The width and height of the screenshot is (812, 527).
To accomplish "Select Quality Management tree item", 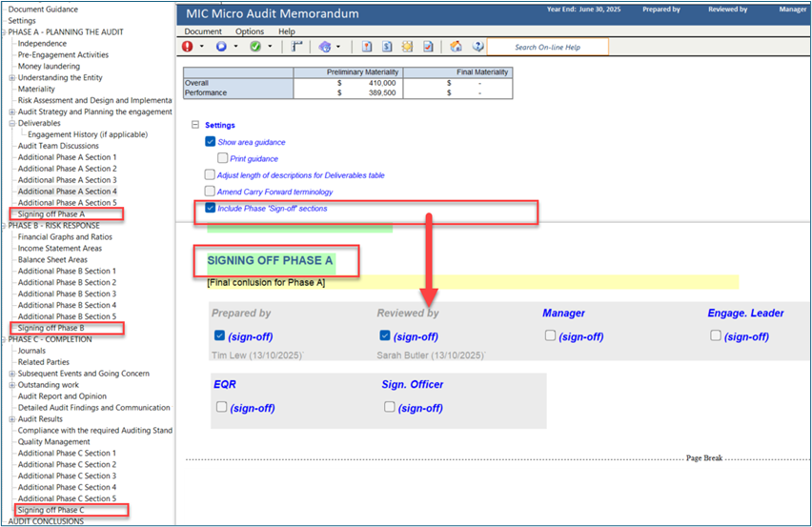I will pyautogui.click(x=54, y=442).
